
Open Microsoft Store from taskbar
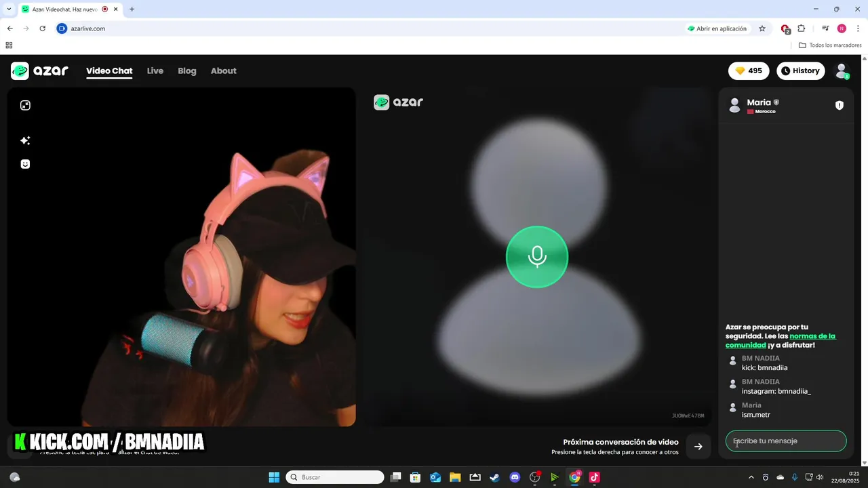[416, 477]
